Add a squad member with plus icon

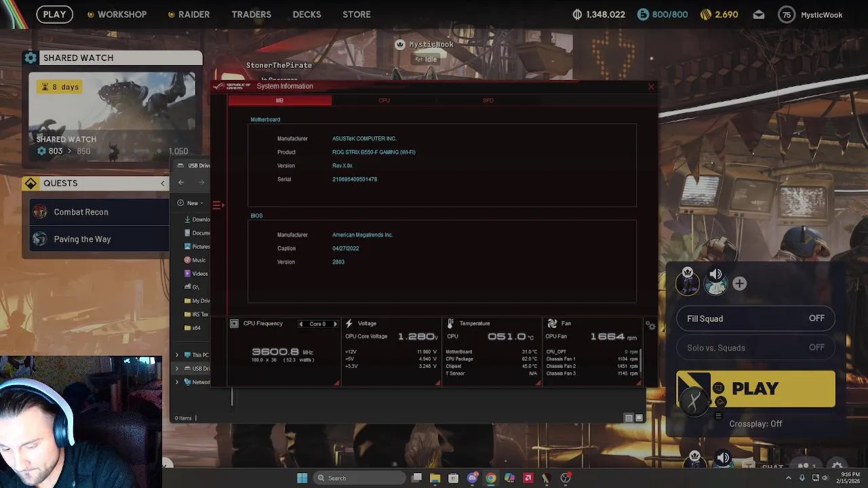coord(739,284)
